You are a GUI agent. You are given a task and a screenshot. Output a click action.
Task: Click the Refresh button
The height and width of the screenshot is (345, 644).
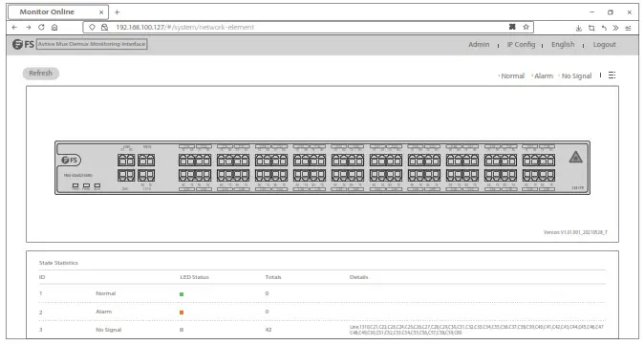41,73
